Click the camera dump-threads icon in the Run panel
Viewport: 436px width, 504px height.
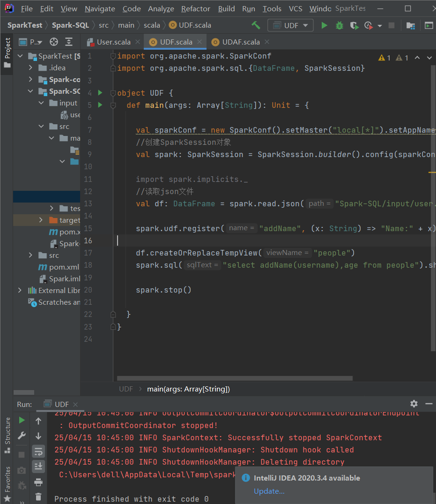[22, 471]
